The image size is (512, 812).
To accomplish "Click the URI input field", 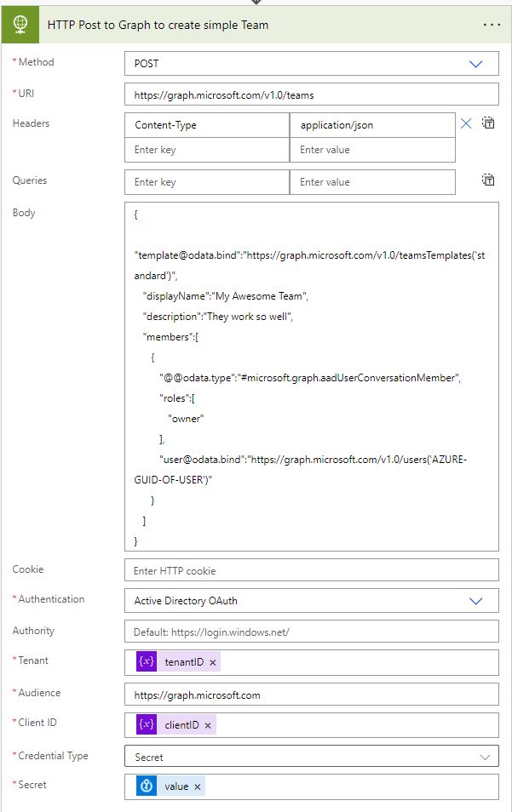I will pyautogui.click(x=311, y=94).
